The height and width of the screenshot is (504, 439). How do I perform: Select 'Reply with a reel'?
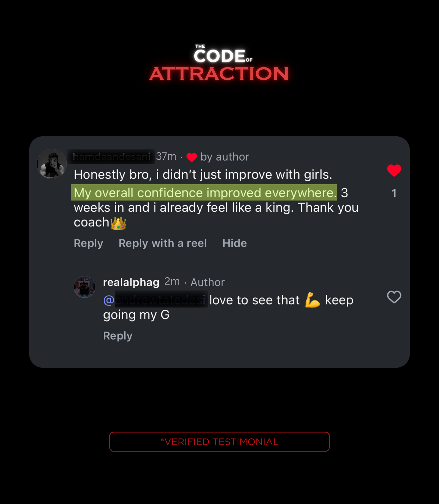coord(163,243)
